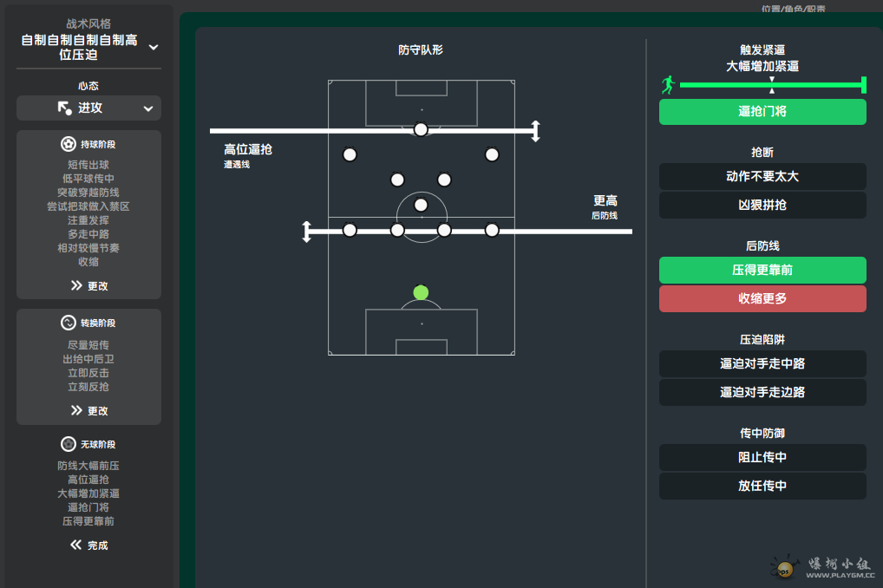The height and width of the screenshot is (588, 883).
Task: Expand 更改 under 转换阶段
Action: (x=89, y=410)
